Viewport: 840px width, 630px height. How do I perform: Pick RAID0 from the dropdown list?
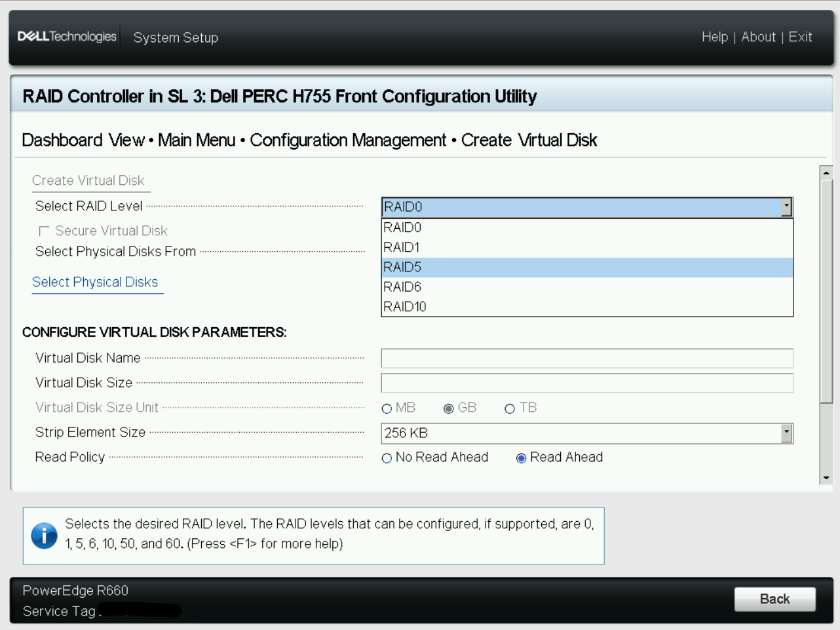587,227
